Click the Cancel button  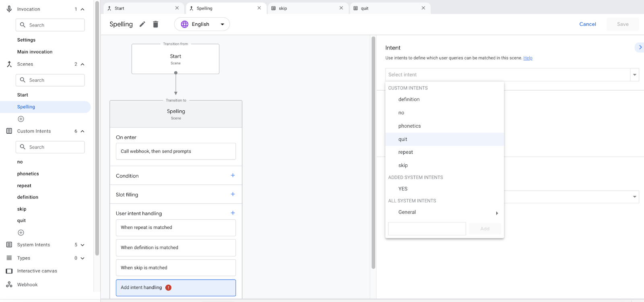coord(587,24)
